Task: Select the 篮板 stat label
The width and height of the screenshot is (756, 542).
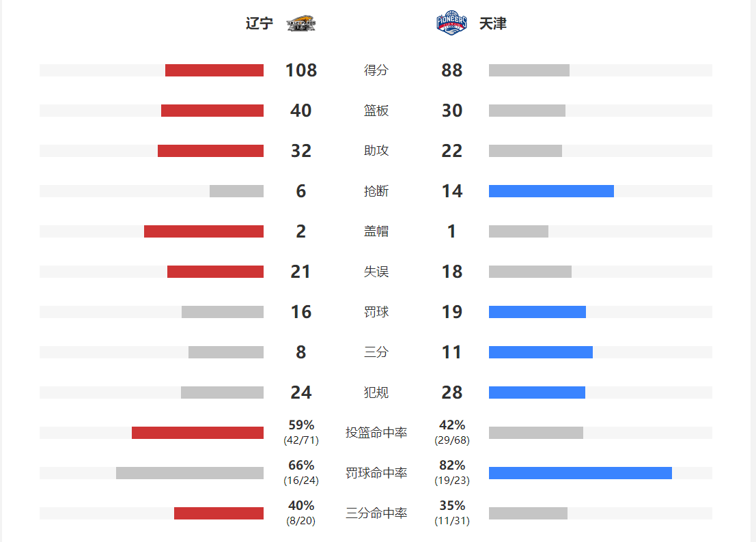Action: pyautogui.click(x=376, y=111)
